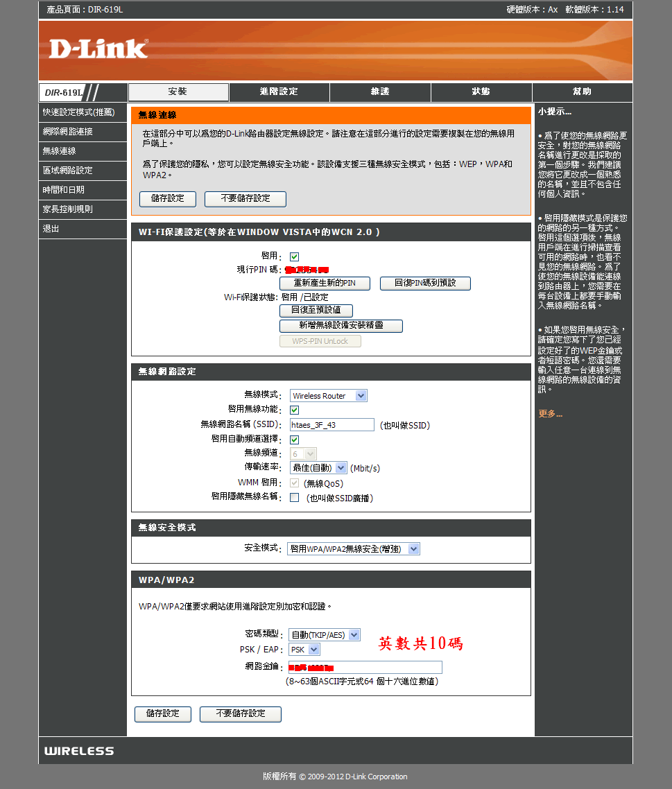Disable the 啓用自動頻道選擇 checkbox
The height and width of the screenshot is (789, 672).
294,440
